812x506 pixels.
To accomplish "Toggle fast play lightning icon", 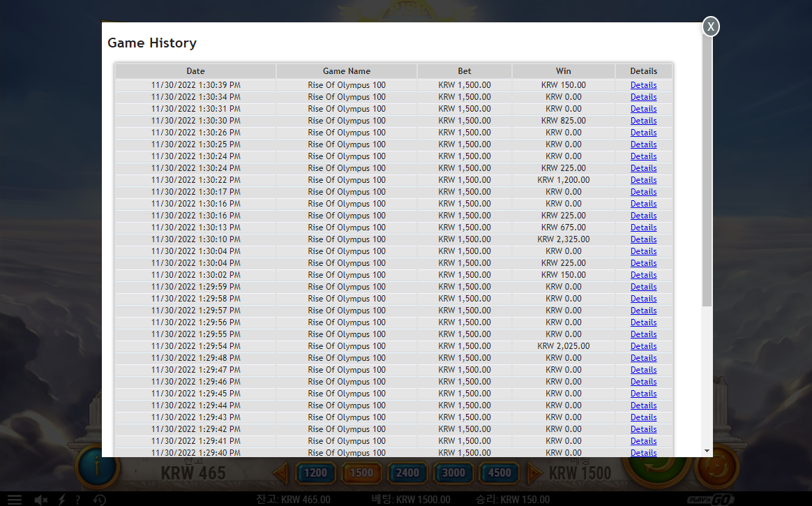I will (x=61, y=500).
